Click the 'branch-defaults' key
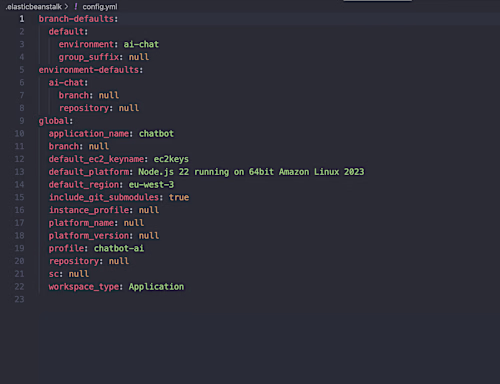The height and width of the screenshot is (384, 500). coord(76,19)
